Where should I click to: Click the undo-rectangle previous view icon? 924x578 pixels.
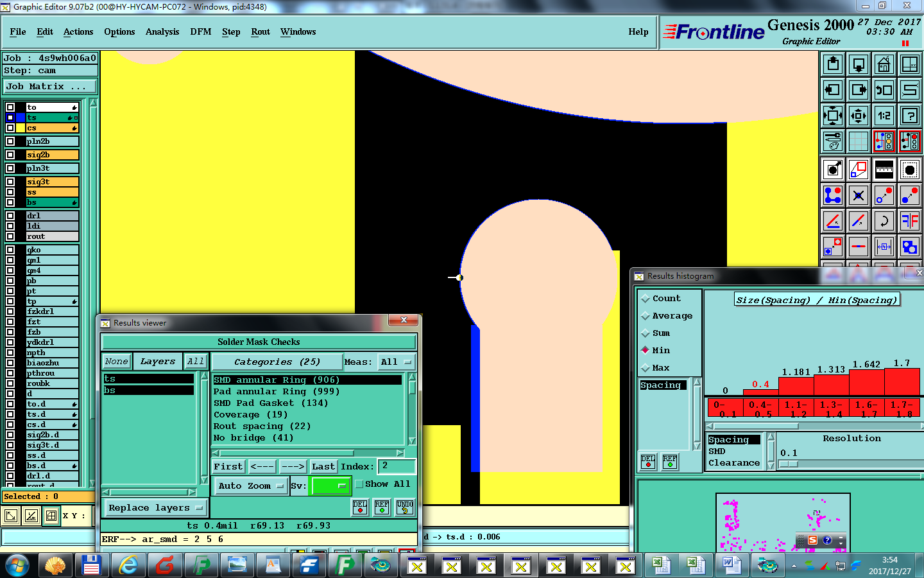tap(884, 90)
